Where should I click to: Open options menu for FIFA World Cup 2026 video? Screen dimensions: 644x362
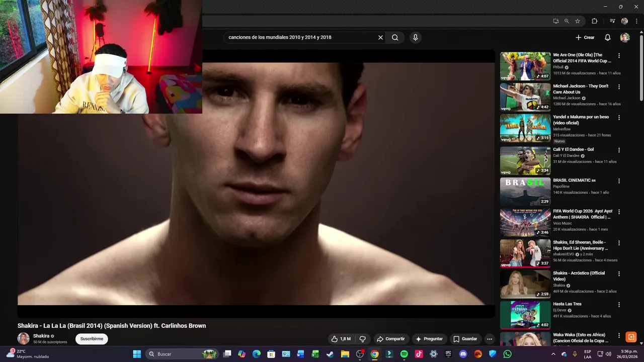[x=619, y=212]
